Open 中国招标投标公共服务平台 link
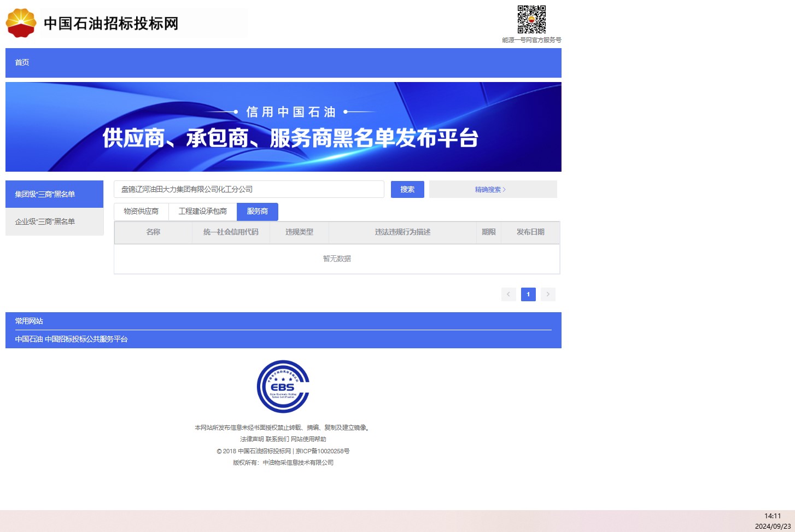This screenshot has width=795, height=532. pyautogui.click(x=86, y=339)
